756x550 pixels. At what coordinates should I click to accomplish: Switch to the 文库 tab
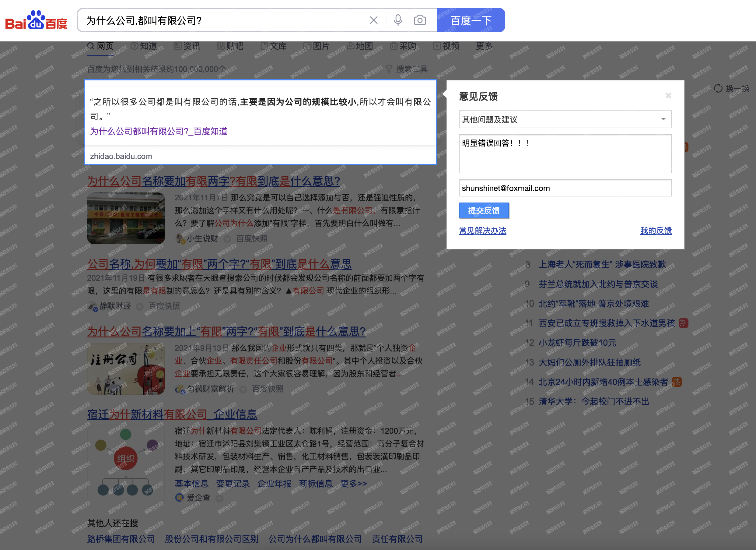pos(273,46)
